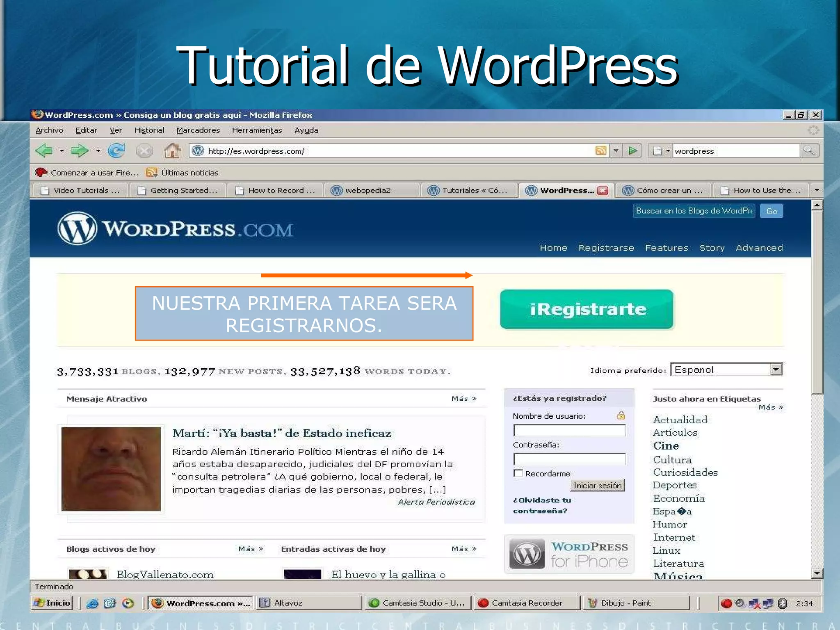Open Windows Media Player quick launch icon
This screenshot has width=840, height=630.
tap(128, 603)
